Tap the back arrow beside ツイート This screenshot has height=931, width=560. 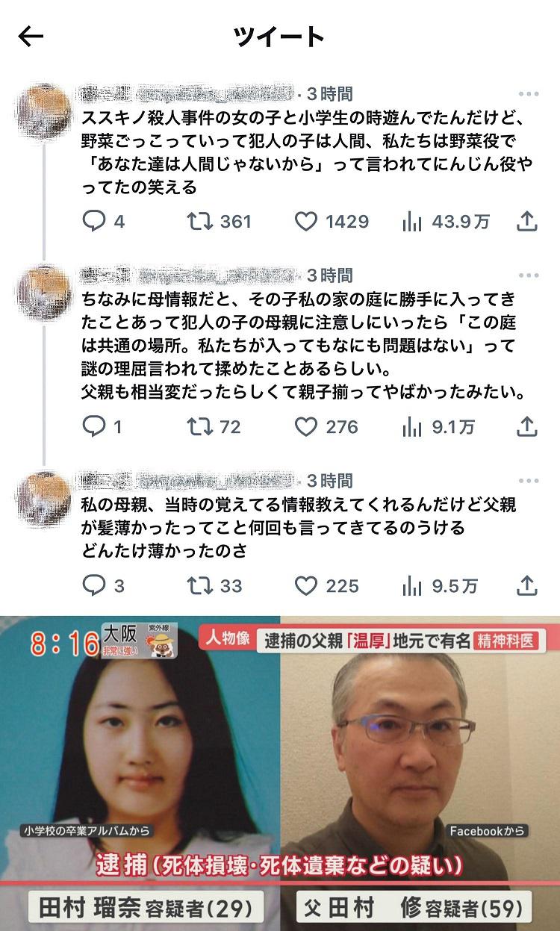tap(31, 36)
